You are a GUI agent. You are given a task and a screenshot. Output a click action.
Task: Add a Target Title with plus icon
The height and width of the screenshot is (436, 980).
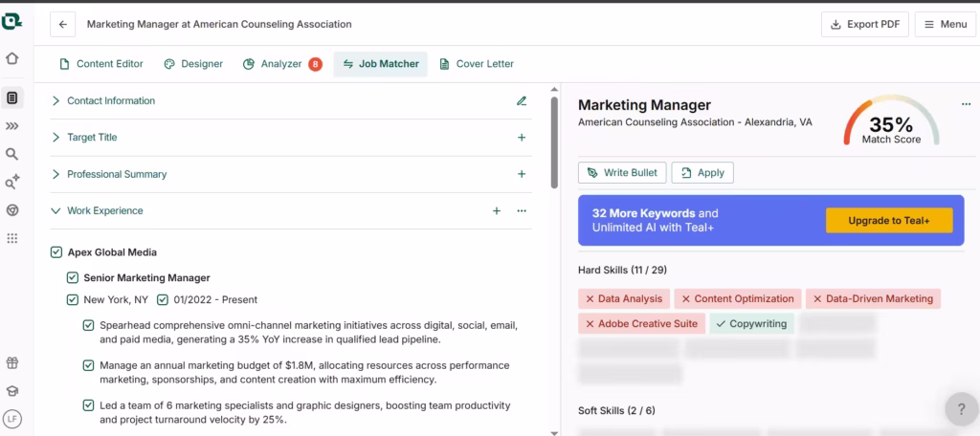[522, 138]
